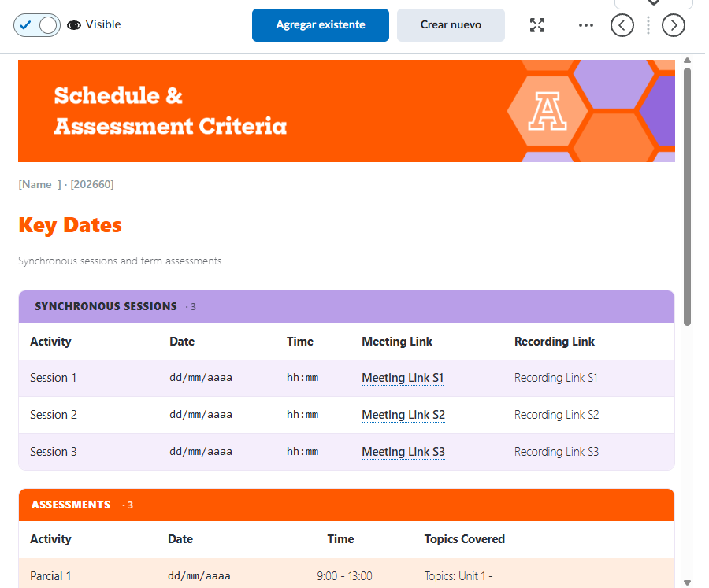Click the Agregar existente button
This screenshot has height=588, width=709.
320,25
